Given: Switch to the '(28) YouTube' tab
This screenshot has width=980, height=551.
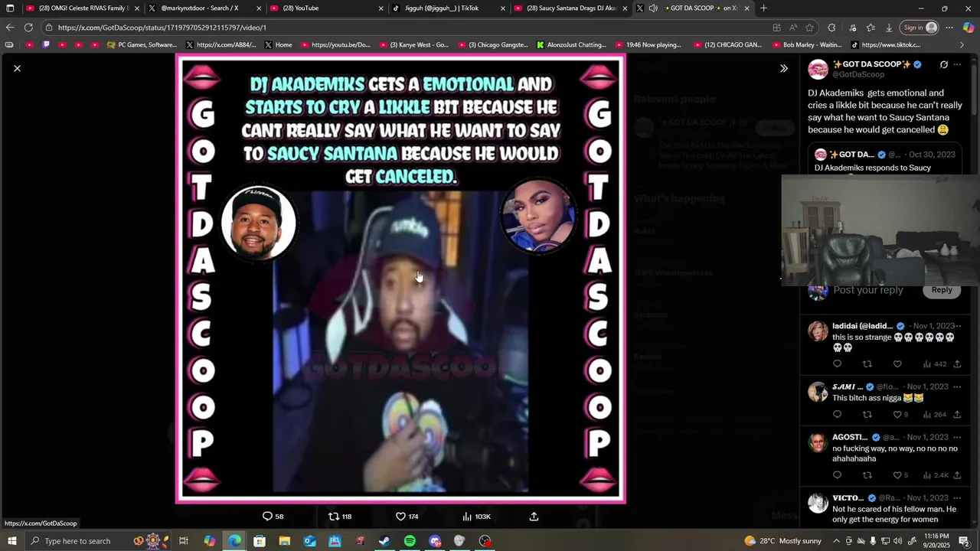Looking at the screenshot, I should (x=327, y=8).
